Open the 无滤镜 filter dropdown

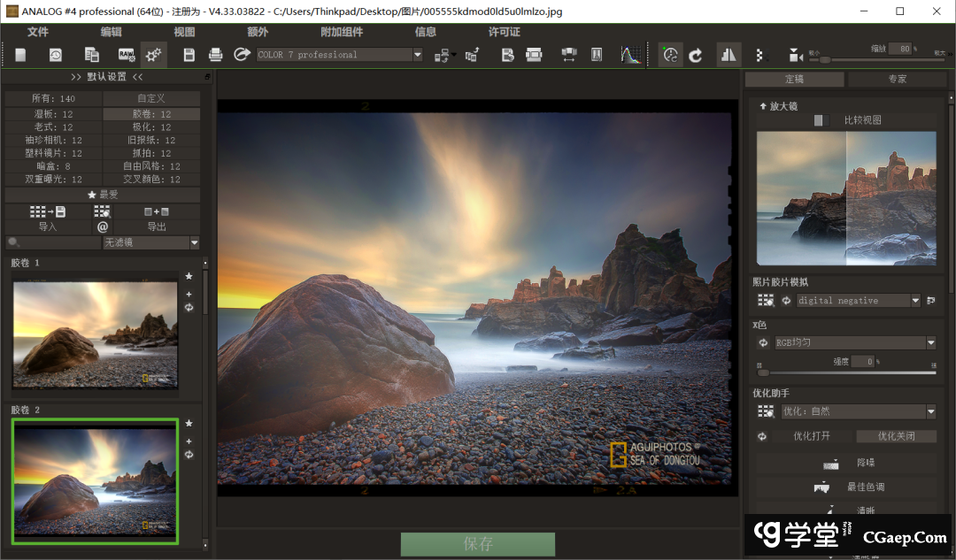[x=194, y=242]
